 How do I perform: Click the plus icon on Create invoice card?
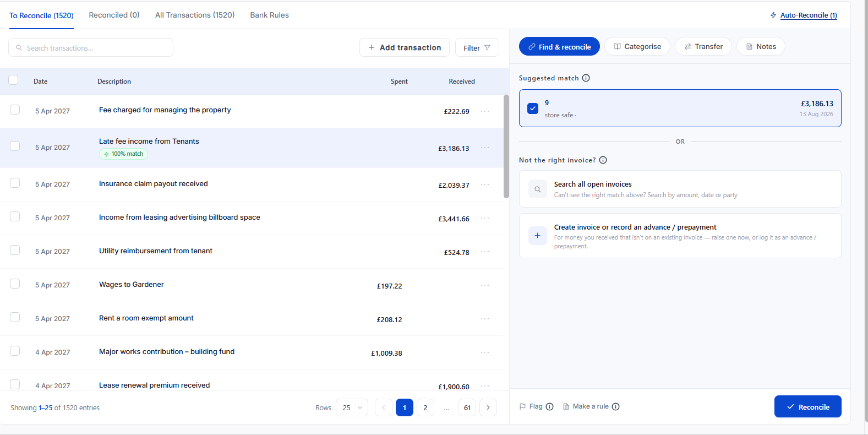538,236
